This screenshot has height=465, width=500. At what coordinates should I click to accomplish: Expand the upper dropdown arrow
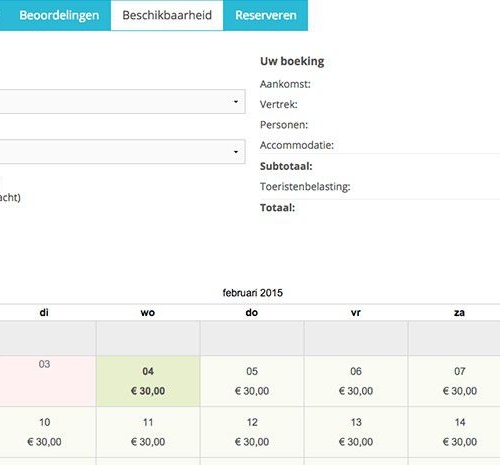236,101
